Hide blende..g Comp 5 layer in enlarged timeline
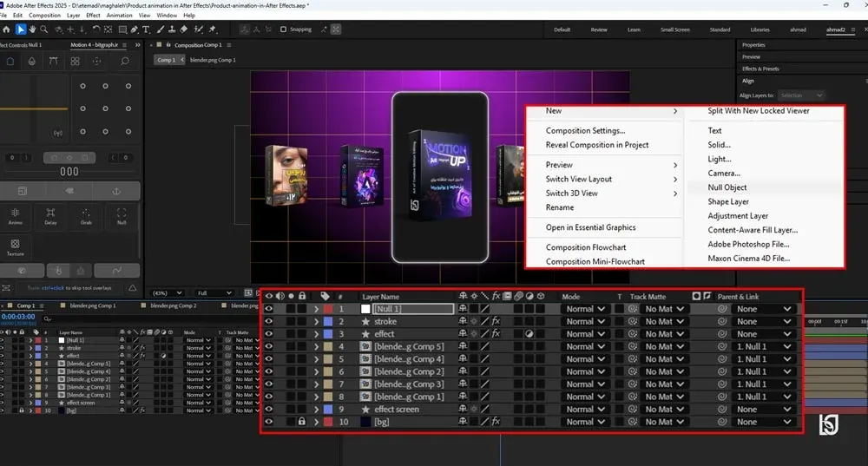Viewport: 868px width, 466px height. click(x=269, y=346)
